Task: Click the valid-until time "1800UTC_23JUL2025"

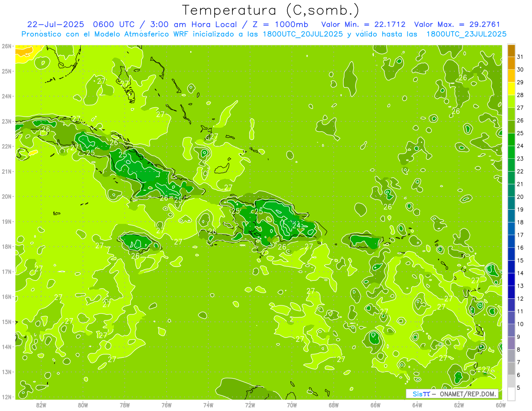Action: 466,34
